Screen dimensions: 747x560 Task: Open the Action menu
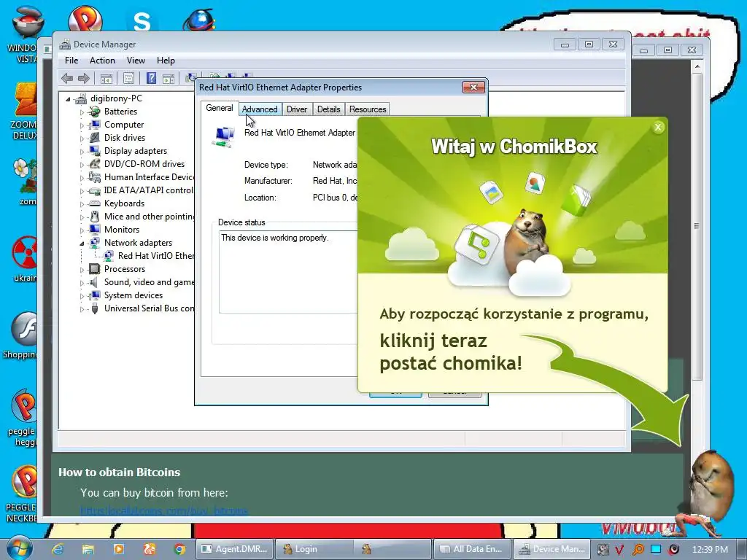(102, 61)
